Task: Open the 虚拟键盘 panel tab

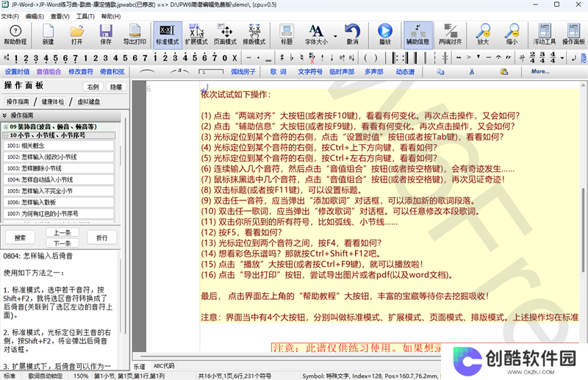Action: click(x=88, y=101)
